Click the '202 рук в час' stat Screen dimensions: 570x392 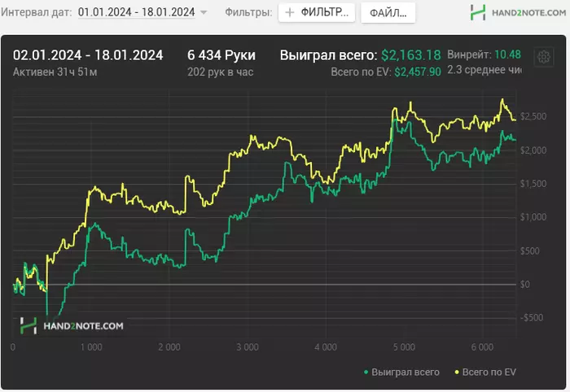click(222, 72)
